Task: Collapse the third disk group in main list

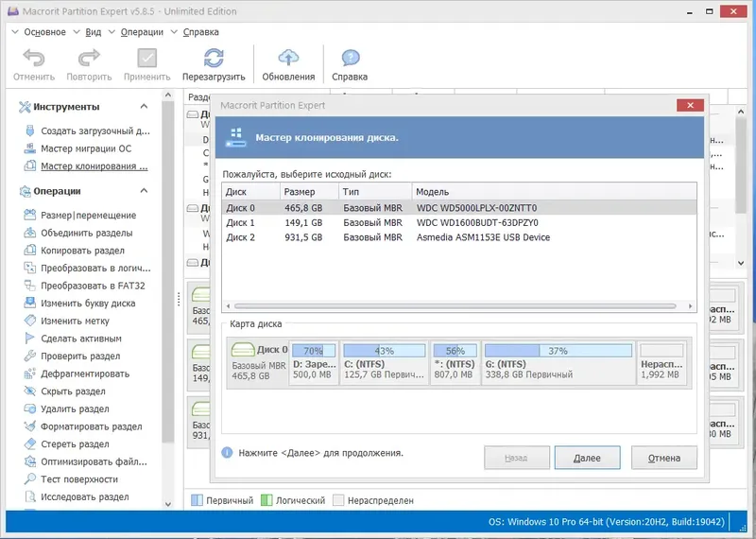Action: [193, 263]
